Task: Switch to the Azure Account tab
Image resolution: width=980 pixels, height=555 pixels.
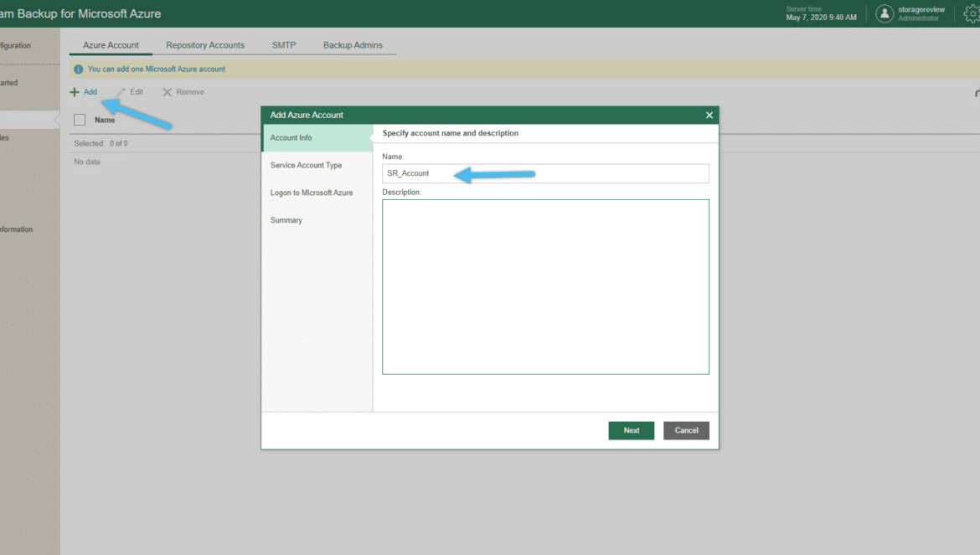Action: point(111,45)
